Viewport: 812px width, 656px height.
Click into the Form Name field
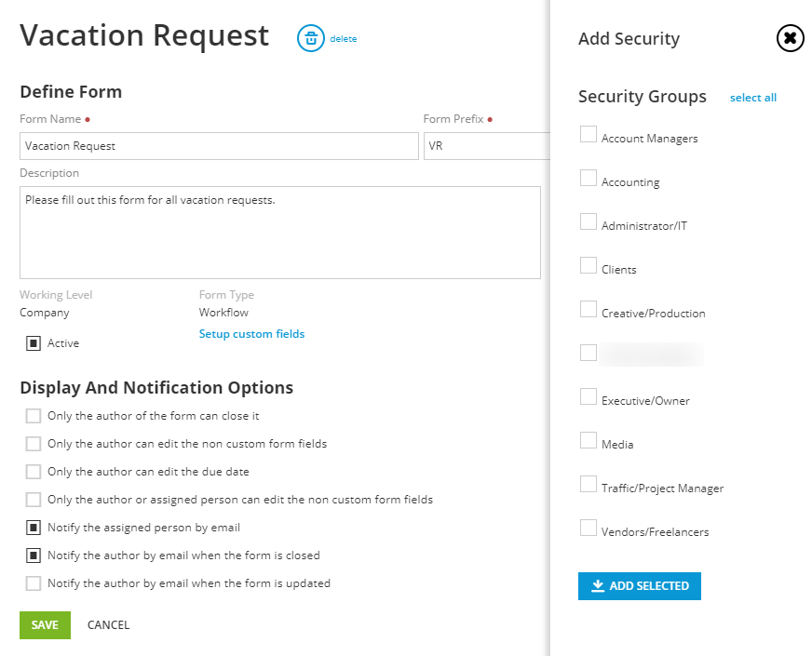pyautogui.click(x=219, y=146)
